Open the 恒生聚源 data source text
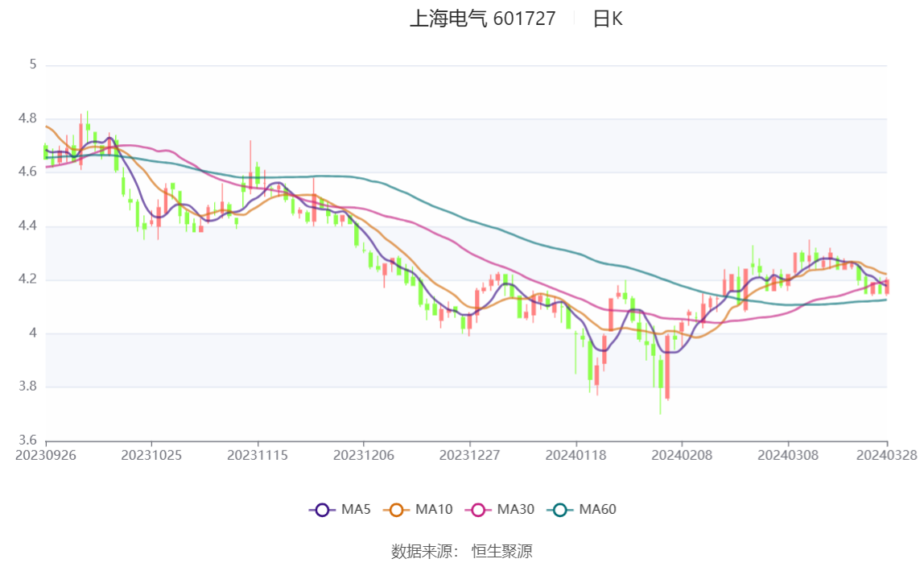This screenshot has height=563, width=924. pos(501,551)
